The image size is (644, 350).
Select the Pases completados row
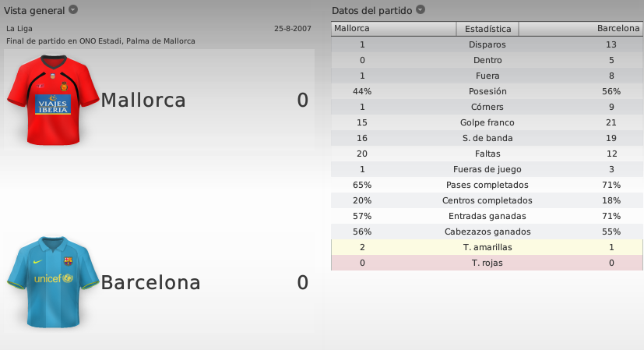[487, 185]
